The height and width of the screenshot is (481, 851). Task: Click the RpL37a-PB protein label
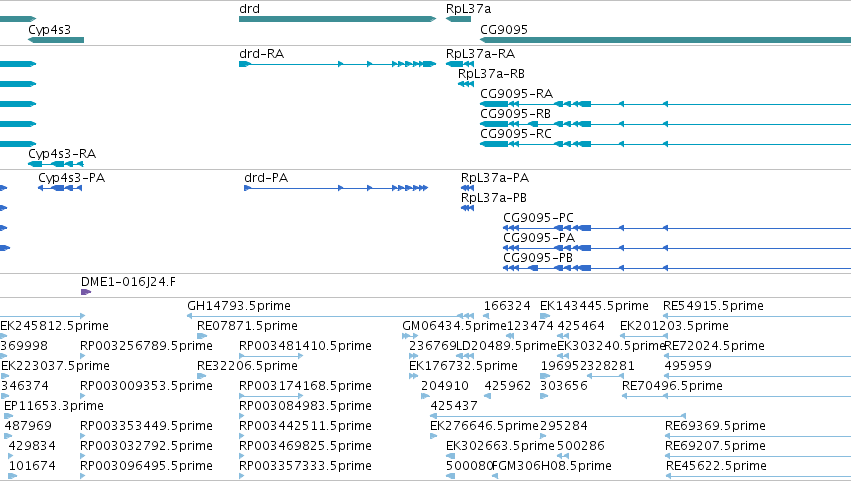pos(494,198)
